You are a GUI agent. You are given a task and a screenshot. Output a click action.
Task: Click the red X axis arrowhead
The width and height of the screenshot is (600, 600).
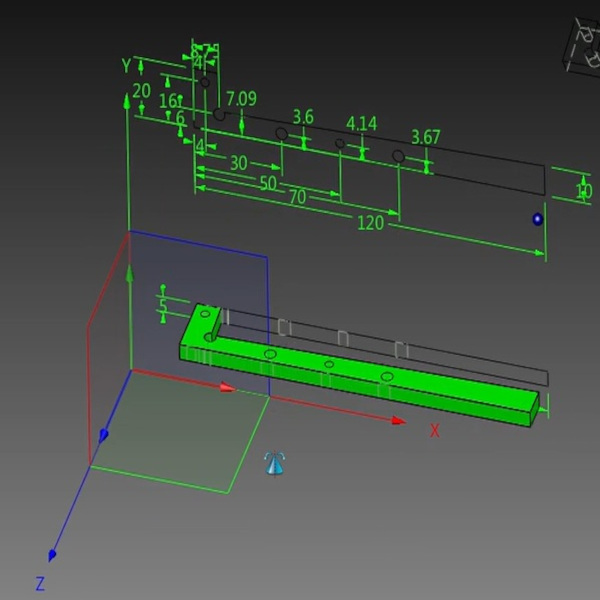399,421
